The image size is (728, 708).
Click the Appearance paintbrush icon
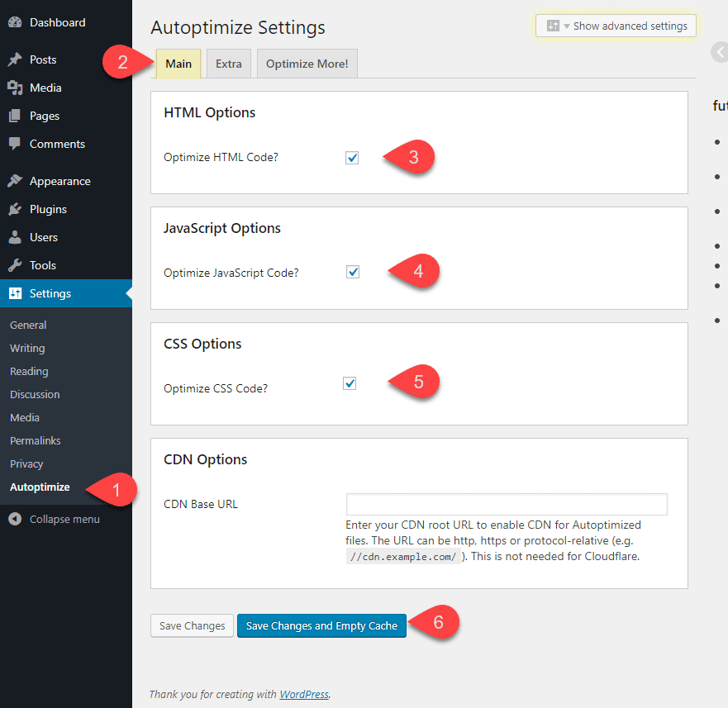pos(15,181)
